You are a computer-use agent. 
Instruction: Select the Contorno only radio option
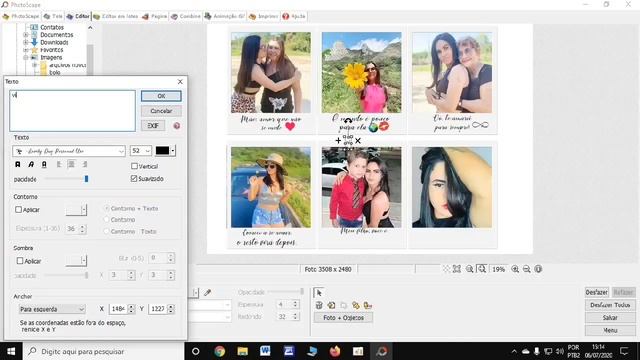coord(107,220)
